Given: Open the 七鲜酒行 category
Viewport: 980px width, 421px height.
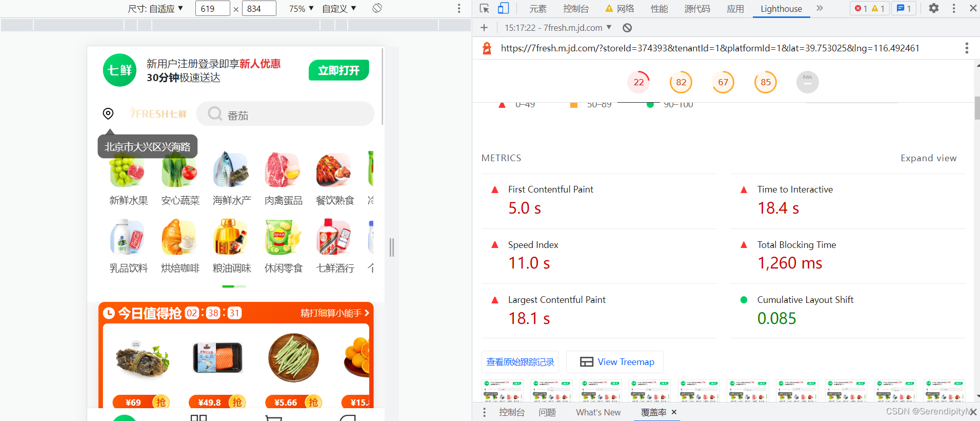Looking at the screenshot, I should [x=335, y=246].
